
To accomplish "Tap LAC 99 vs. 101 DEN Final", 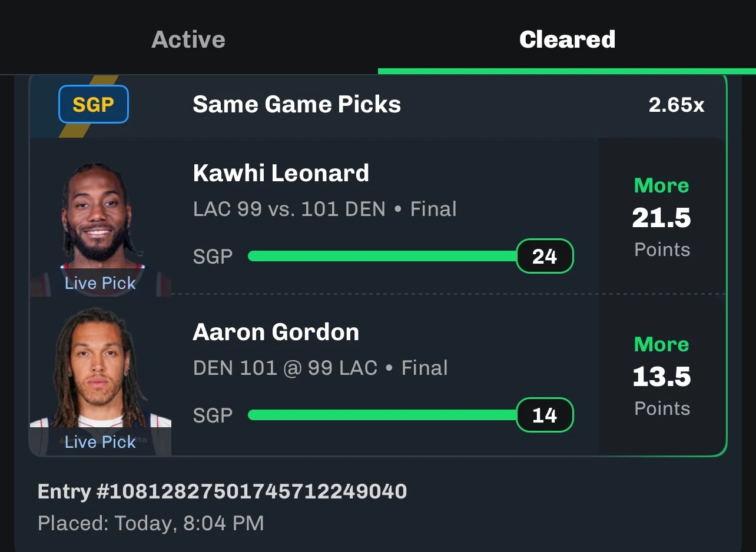I will click(324, 209).
